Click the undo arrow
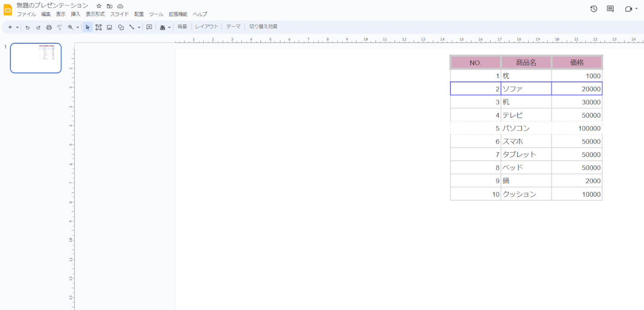Viewport: 644px width, 310px height. coord(27,27)
